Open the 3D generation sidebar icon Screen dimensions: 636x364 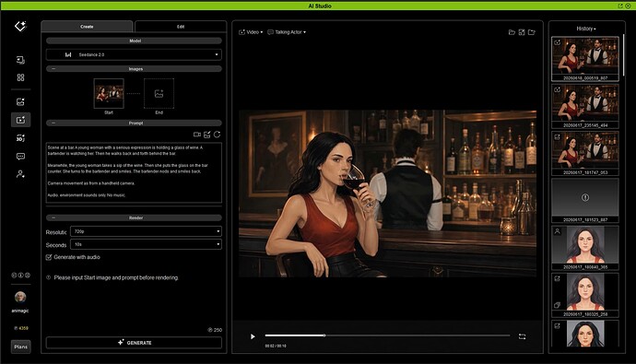[20, 138]
